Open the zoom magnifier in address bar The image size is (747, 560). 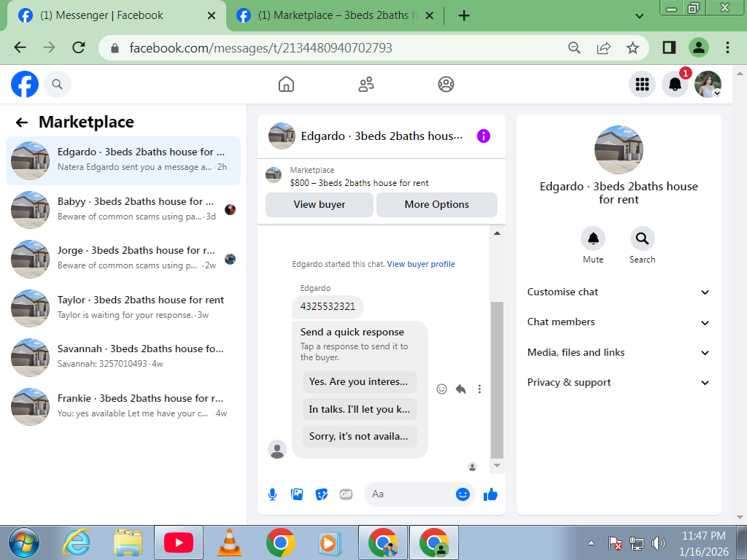574,47
